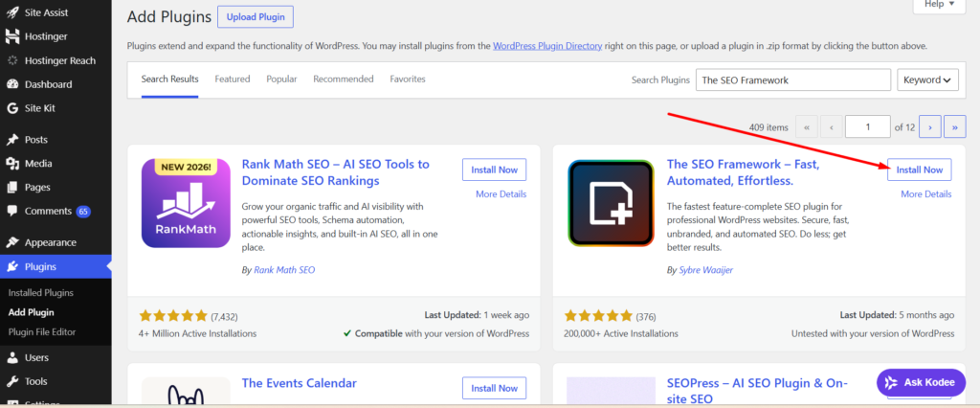Switch to the Featured tab
The image size is (980, 408).
tap(233, 79)
